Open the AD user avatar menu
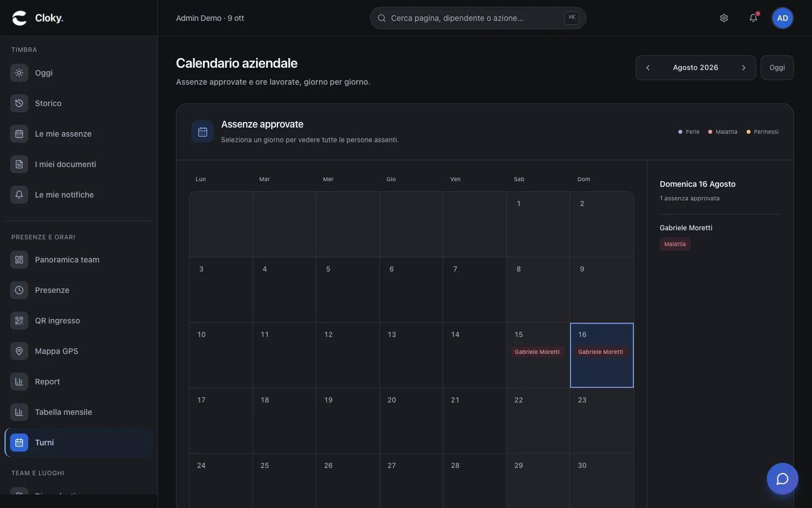The height and width of the screenshot is (508, 812). click(783, 18)
